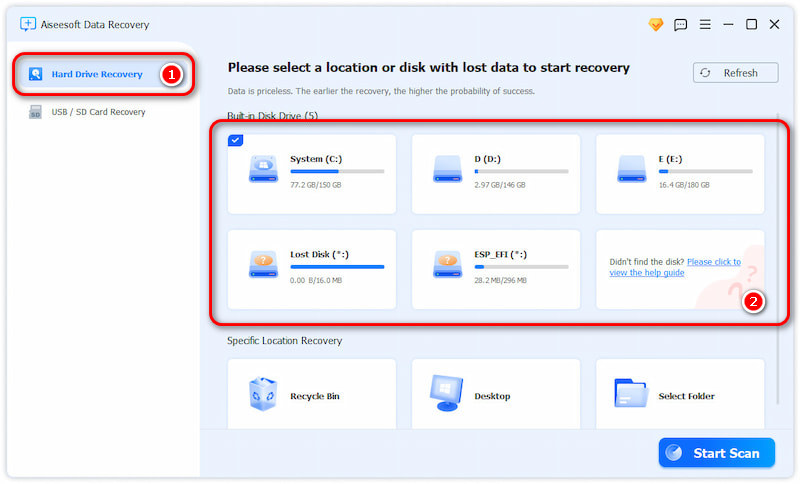Click the System (C:) usage bar
The height and width of the screenshot is (484, 800).
[x=337, y=172]
